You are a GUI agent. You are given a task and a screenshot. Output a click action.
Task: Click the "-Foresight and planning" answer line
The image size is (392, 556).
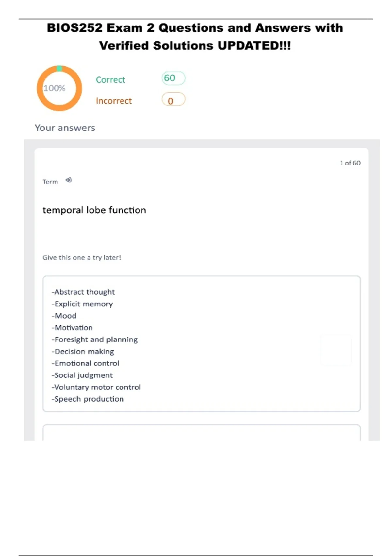coord(95,340)
